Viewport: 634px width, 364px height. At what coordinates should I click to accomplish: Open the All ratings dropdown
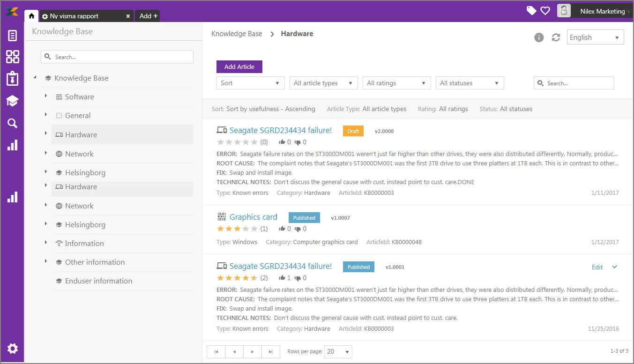coord(397,83)
